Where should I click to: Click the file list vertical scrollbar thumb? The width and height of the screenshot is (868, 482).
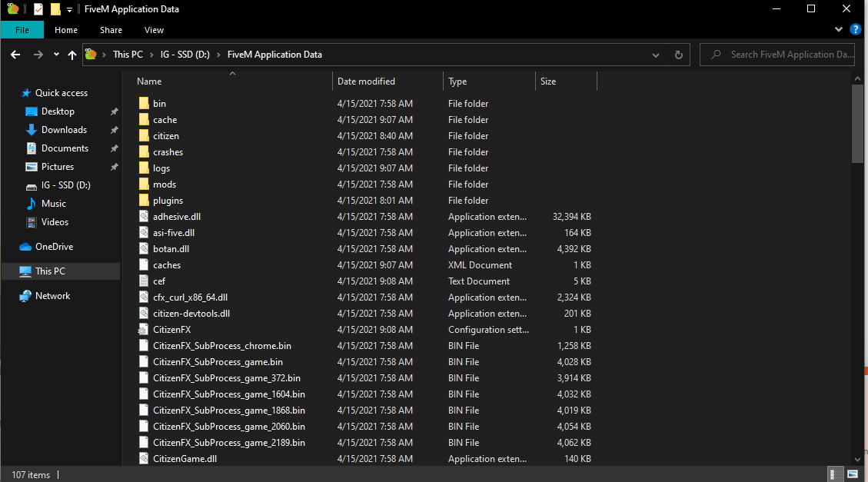click(x=857, y=124)
